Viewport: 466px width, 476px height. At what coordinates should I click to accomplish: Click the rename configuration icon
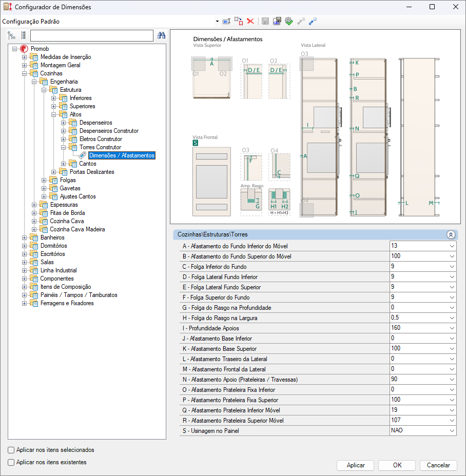pos(227,21)
